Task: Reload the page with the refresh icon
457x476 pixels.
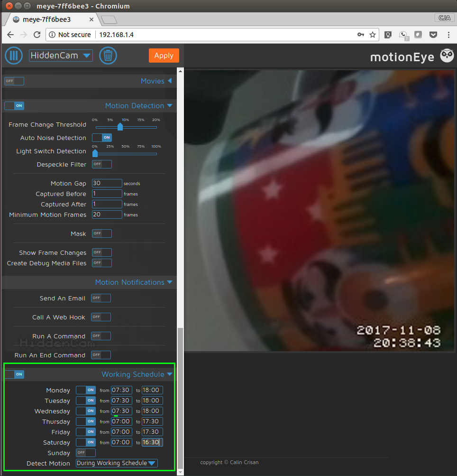Action: click(37, 35)
